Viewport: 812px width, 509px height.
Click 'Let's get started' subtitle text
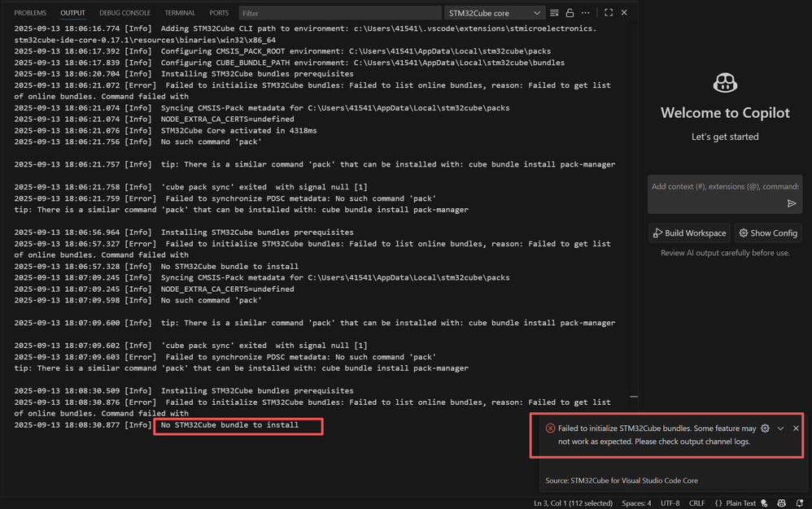click(x=725, y=137)
